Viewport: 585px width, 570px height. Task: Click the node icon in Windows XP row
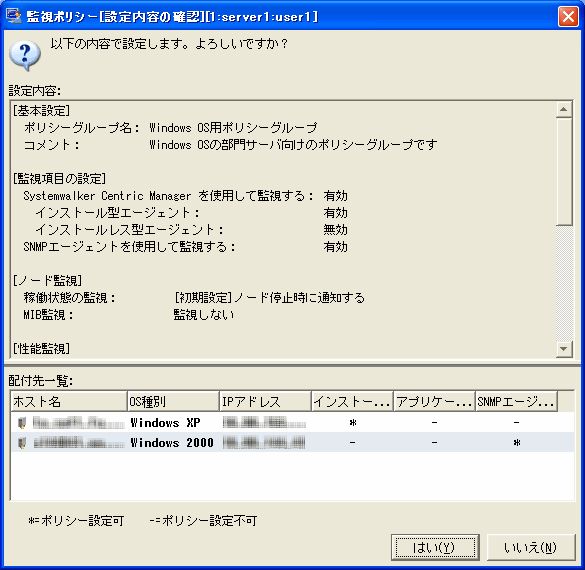[22, 423]
